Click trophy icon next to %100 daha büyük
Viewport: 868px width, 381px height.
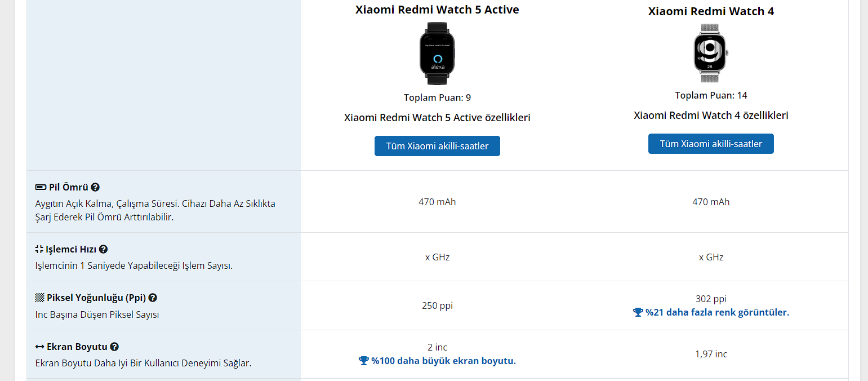363,361
